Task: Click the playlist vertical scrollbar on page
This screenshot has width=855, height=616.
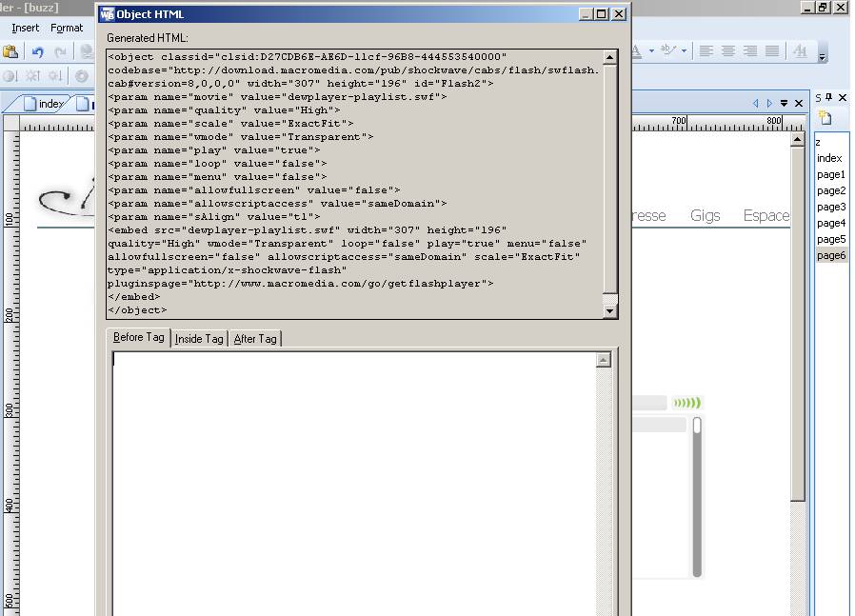Action: click(x=697, y=497)
